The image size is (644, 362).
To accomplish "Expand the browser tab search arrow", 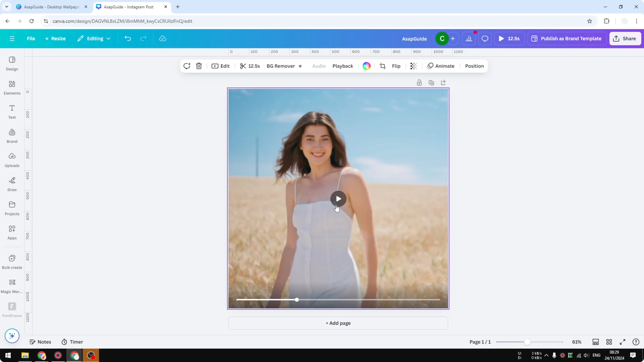I will [7, 7].
